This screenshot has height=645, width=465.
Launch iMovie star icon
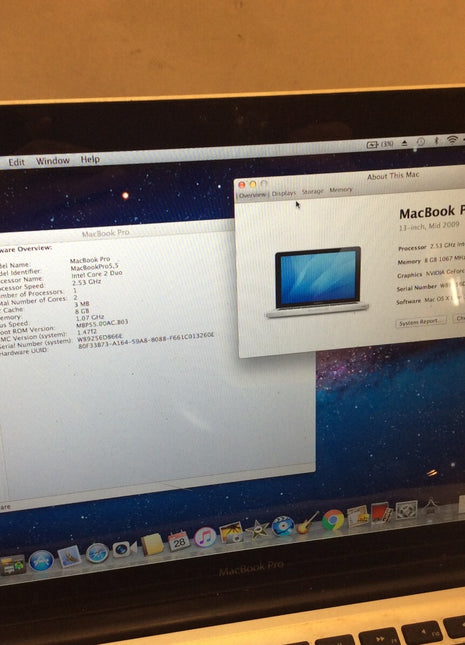tap(258, 529)
